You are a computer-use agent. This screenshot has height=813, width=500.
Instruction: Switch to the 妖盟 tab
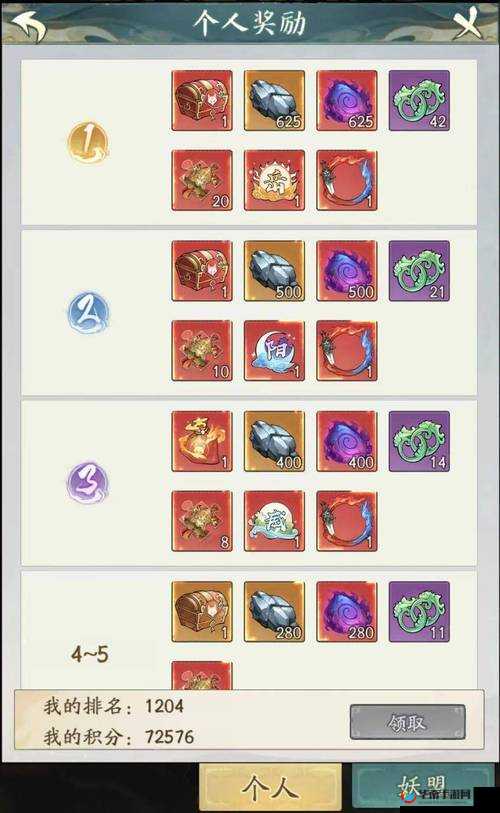tap(423, 788)
